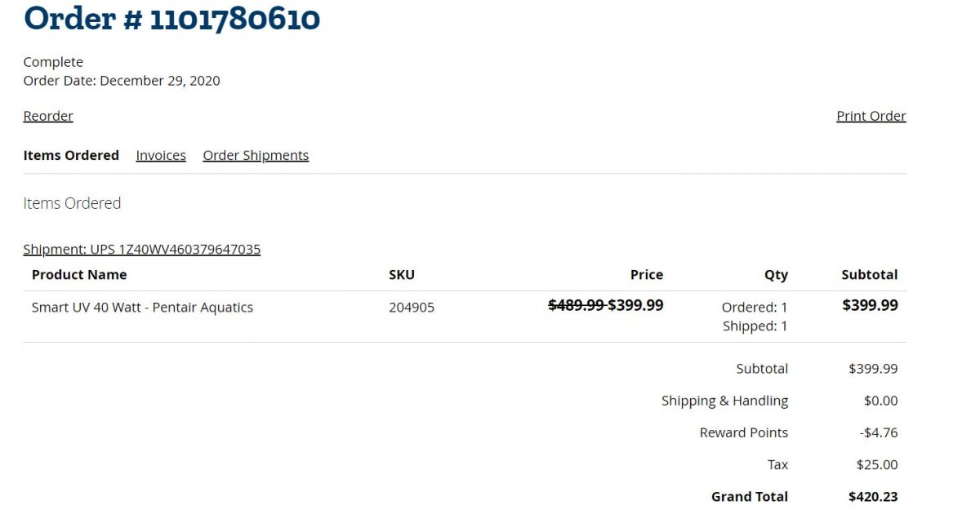Image resolution: width=980 pixels, height=514 pixels.
Task: Click the SKU number 204905
Action: tap(412, 308)
